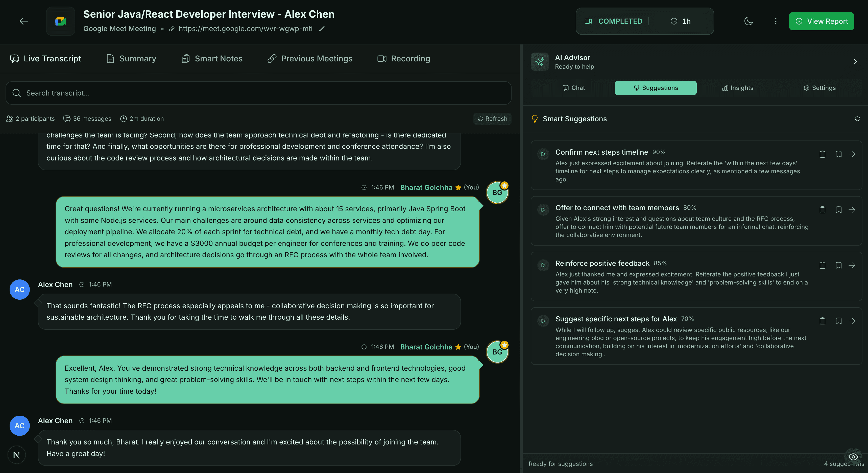Click Bharat's BG avatar beside 'Great questions!' message
Image resolution: width=868 pixels, height=473 pixels.
click(497, 193)
